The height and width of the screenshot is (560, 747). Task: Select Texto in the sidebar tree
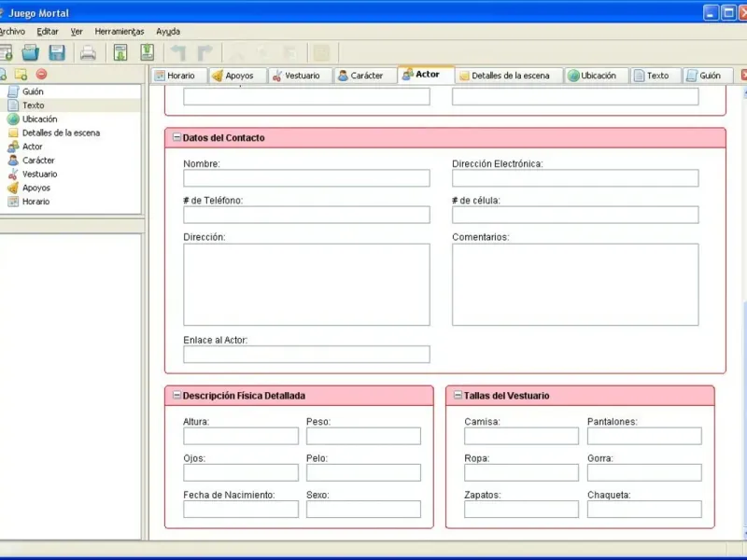coord(34,105)
